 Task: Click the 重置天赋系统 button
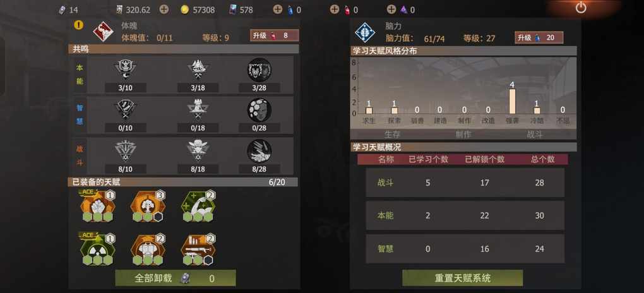(462, 278)
